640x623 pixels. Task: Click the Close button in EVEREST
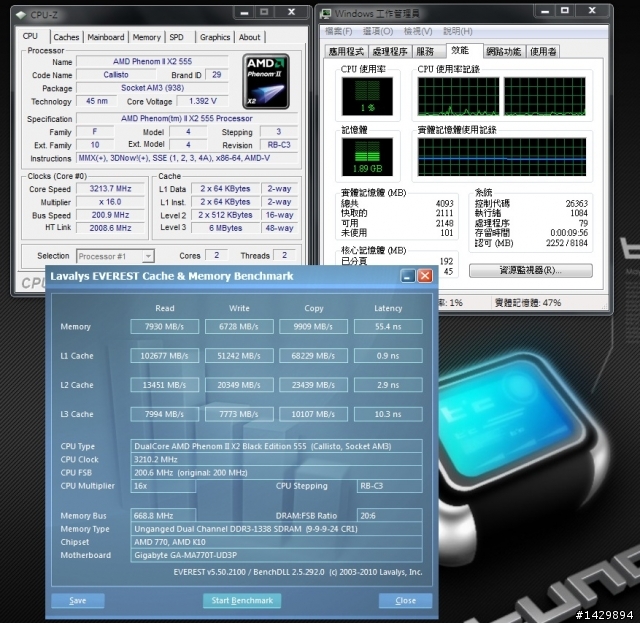pos(405,601)
